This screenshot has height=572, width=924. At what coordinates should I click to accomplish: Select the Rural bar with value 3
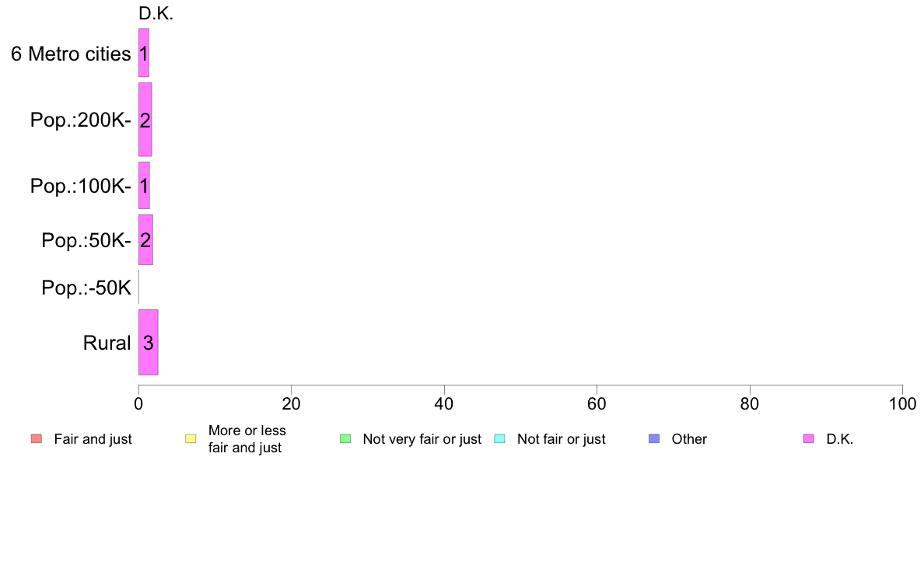tap(149, 342)
